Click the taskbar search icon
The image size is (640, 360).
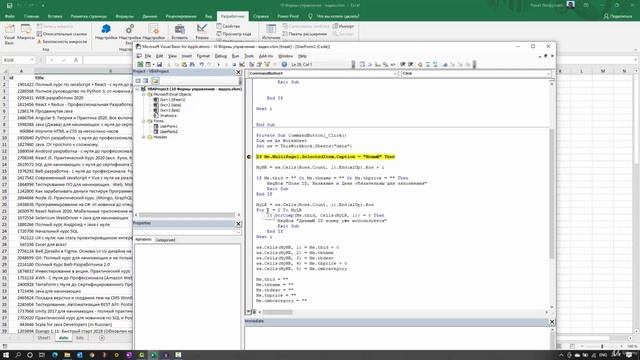tap(18, 355)
